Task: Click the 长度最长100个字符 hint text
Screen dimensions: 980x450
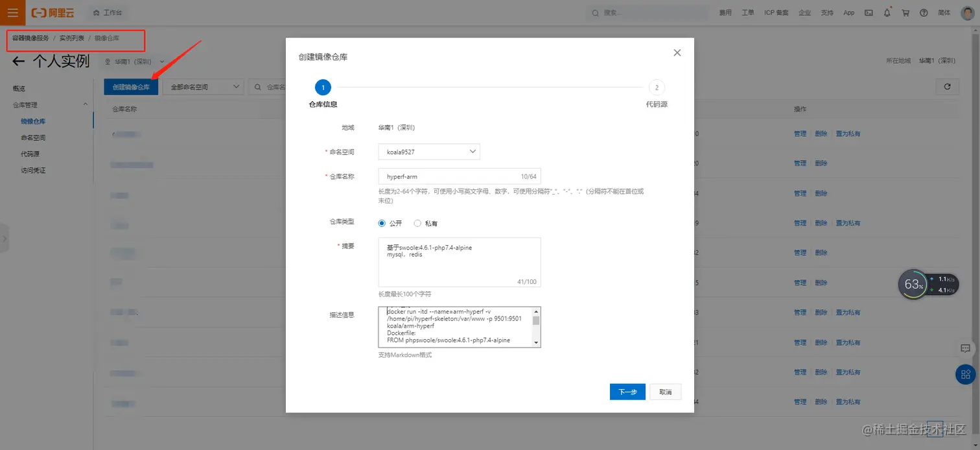Action: (405, 294)
